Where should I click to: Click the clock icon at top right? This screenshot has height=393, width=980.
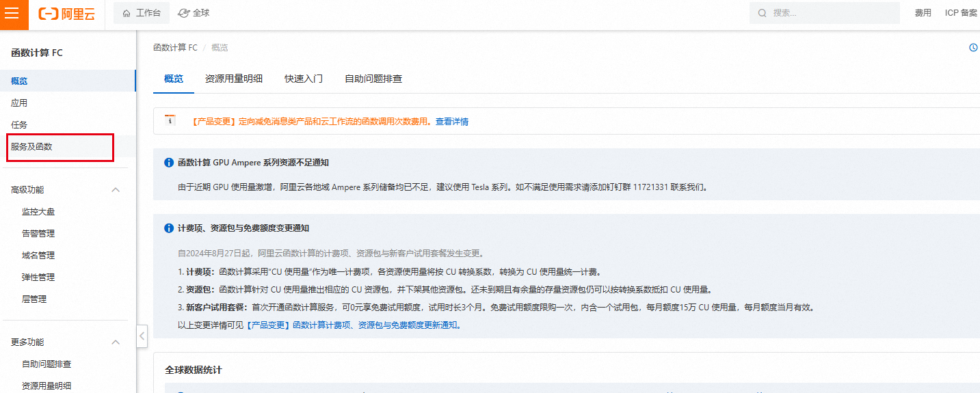[x=973, y=48]
